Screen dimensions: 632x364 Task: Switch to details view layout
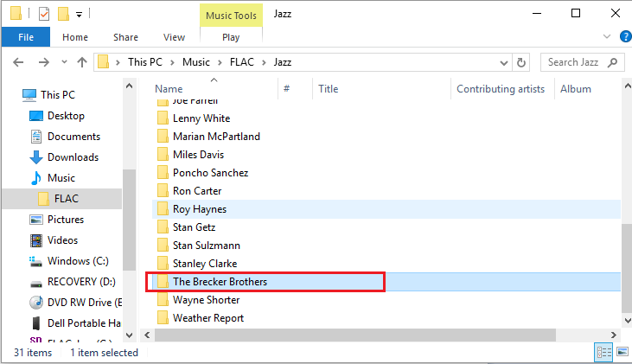point(603,352)
